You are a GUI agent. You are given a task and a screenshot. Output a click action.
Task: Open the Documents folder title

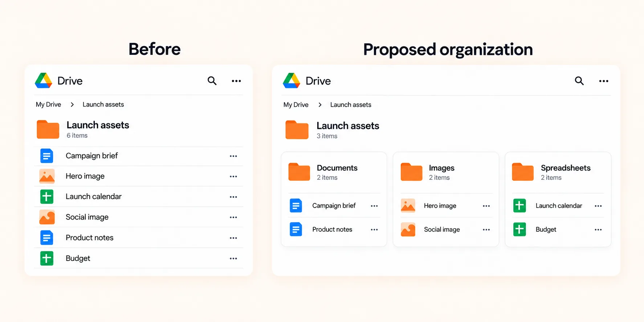[x=337, y=168]
